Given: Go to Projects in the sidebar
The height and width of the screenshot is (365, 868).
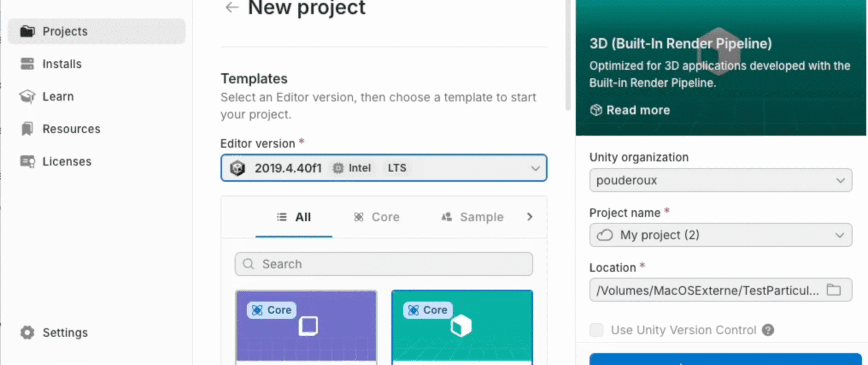Looking at the screenshot, I should point(65,31).
